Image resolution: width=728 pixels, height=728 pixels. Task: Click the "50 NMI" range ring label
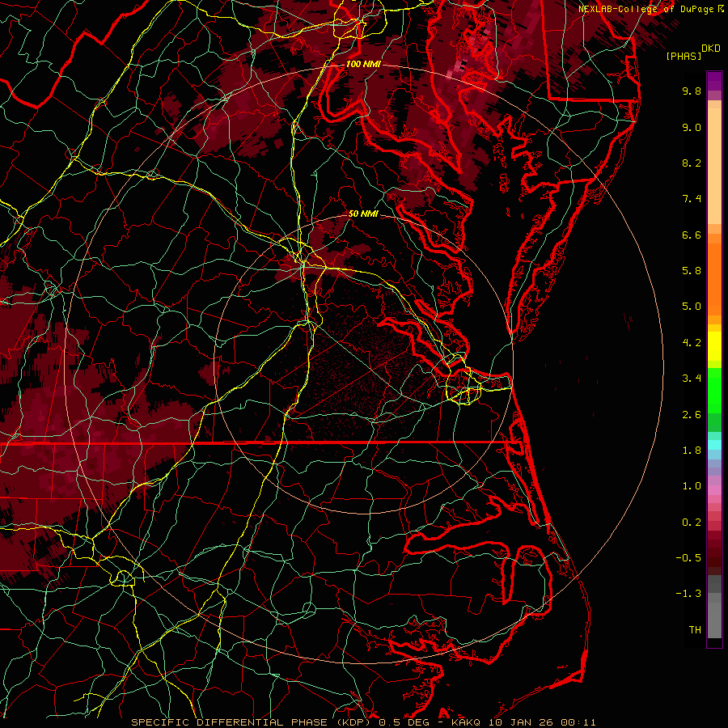[x=363, y=214]
